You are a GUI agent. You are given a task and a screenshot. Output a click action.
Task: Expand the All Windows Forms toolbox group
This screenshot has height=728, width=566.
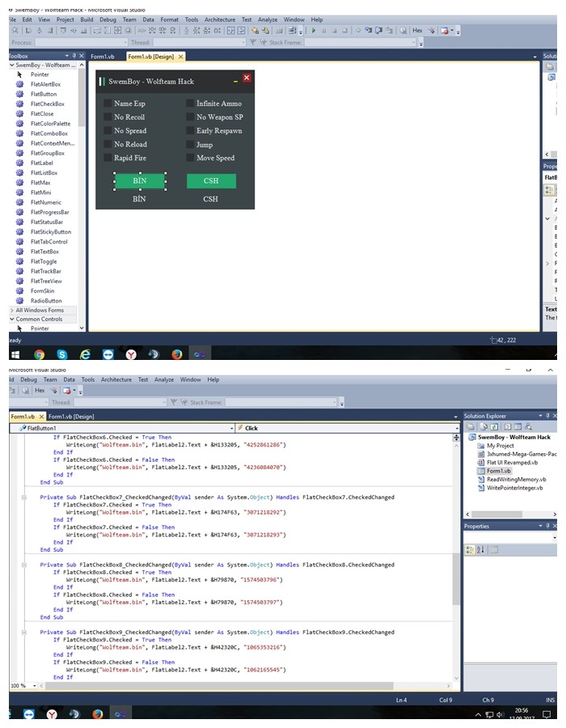(x=12, y=310)
